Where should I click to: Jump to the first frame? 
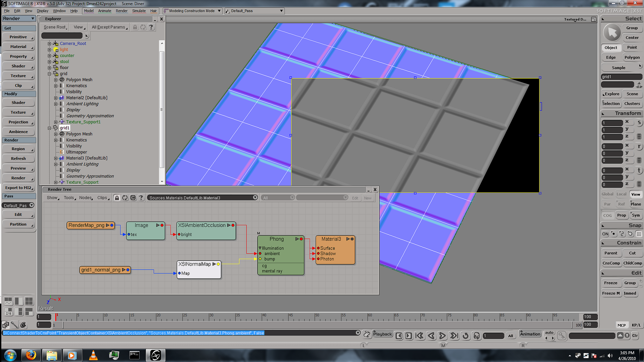point(420,336)
